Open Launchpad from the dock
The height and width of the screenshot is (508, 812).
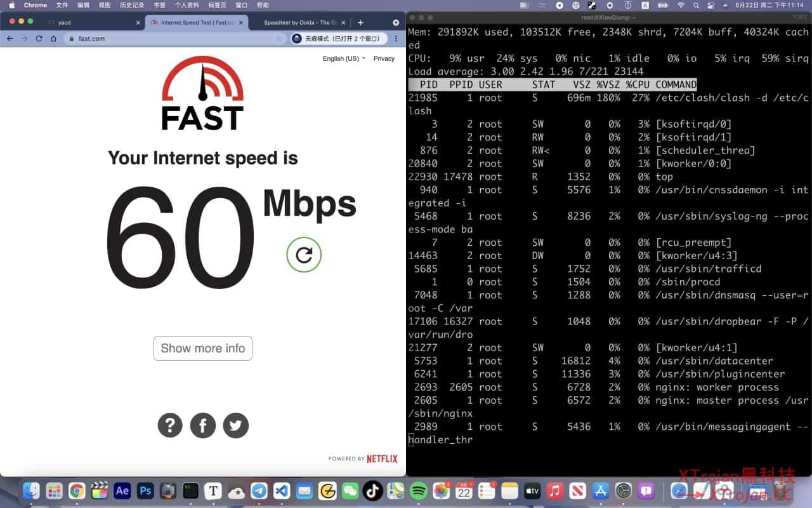pyautogui.click(x=54, y=491)
